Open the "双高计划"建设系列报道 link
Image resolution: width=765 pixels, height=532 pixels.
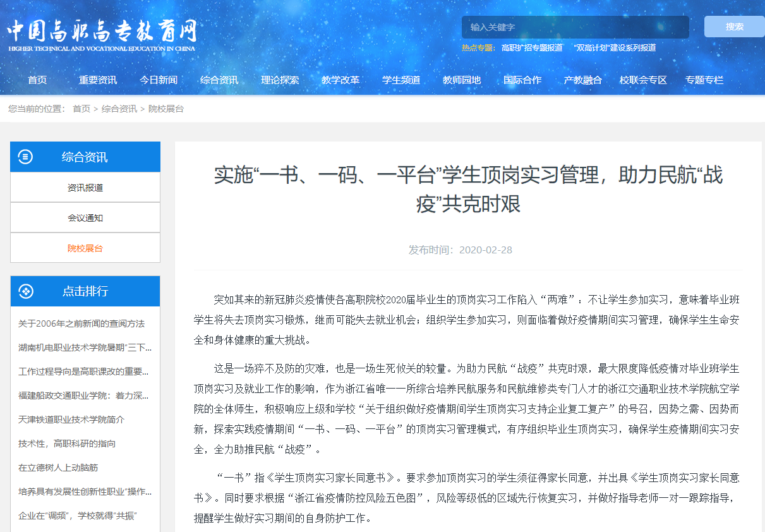tap(615, 47)
